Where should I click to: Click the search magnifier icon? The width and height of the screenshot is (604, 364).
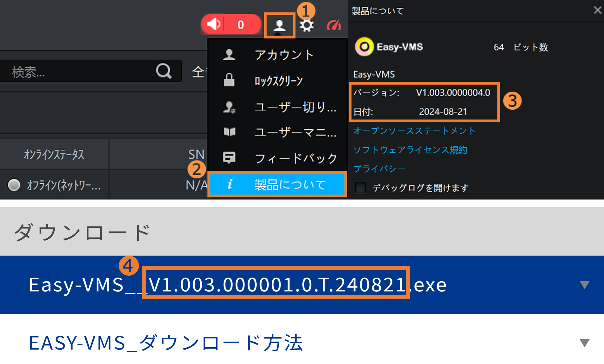coord(163,71)
